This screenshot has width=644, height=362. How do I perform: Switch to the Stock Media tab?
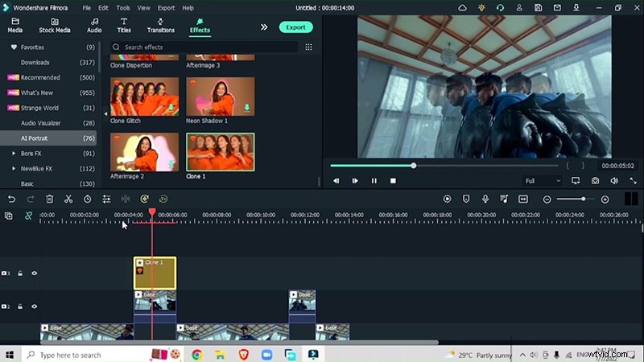click(x=55, y=26)
